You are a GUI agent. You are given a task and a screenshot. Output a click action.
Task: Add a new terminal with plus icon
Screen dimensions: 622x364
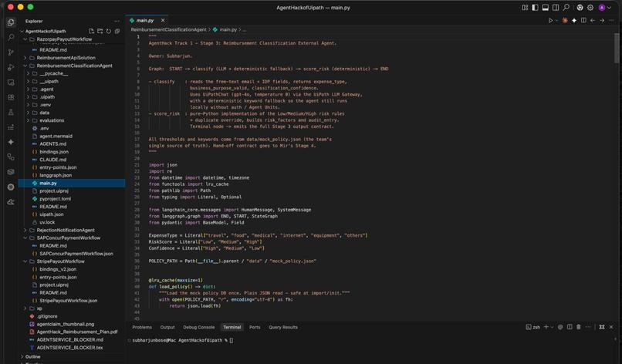[x=546, y=327]
